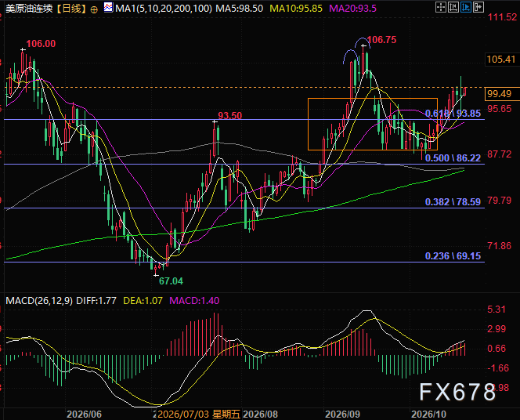The height and width of the screenshot is (420, 520).
Task: Select the 0.382\78.59 Fibonacci label
Action: tap(453, 201)
